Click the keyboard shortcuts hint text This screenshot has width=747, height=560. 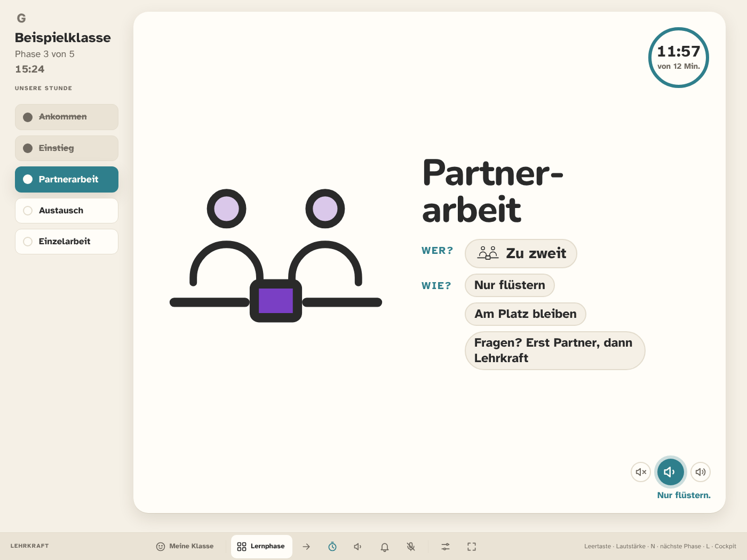coord(660,546)
